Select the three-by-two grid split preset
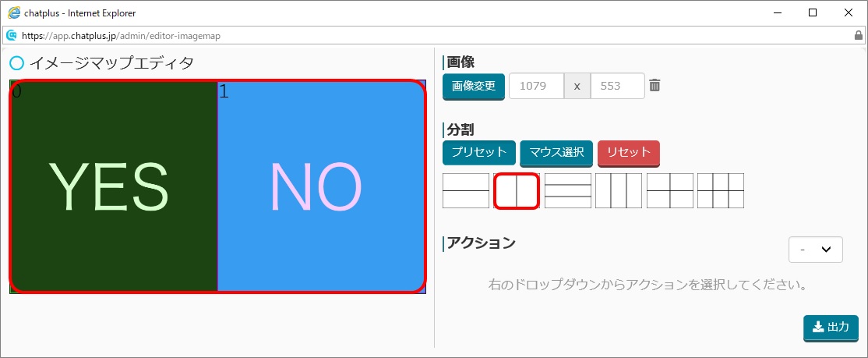 [x=721, y=190]
